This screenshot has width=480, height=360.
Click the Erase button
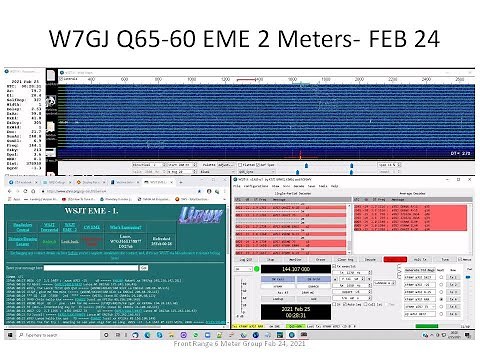[320, 259]
